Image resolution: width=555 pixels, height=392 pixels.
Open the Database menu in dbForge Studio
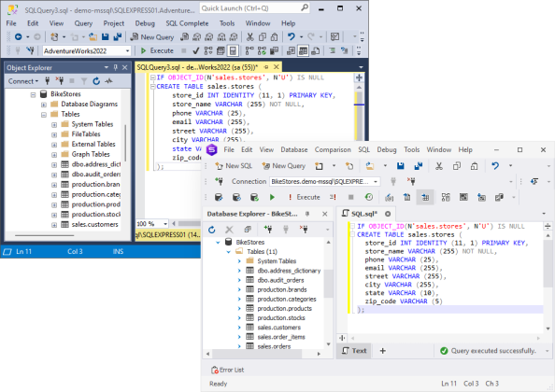tap(294, 149)
